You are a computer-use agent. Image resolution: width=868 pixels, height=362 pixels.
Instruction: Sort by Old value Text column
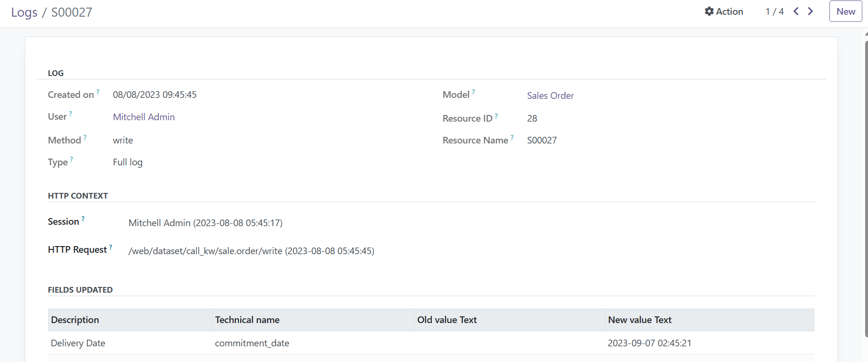point(509,320)
